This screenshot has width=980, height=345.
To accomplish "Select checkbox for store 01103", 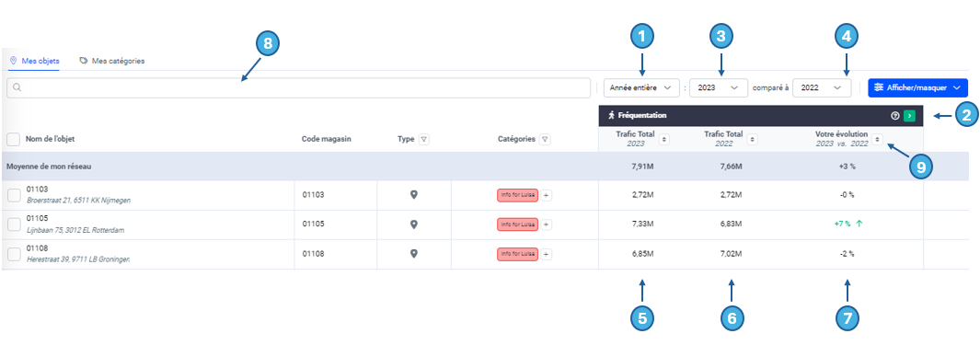I will tap(13, 196).
